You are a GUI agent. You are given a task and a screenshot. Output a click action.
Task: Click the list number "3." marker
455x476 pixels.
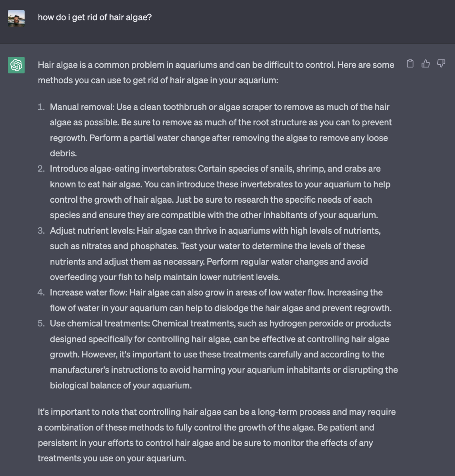[x=41, y=231]
